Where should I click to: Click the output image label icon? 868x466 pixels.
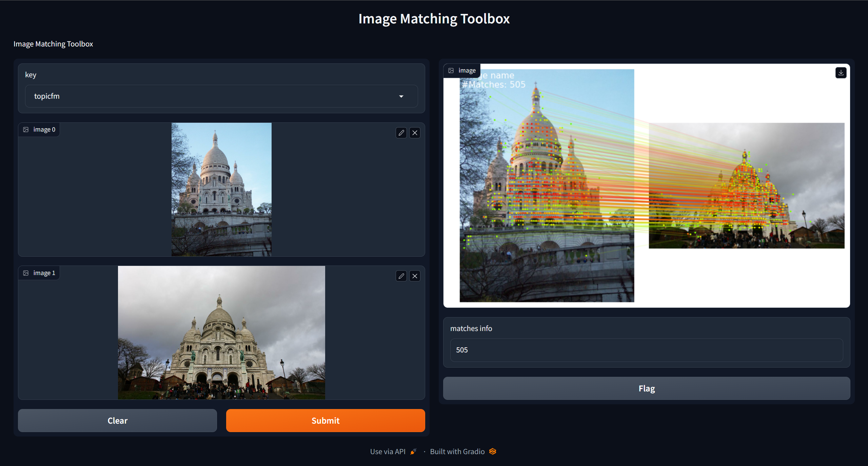[x=451, y=71]
